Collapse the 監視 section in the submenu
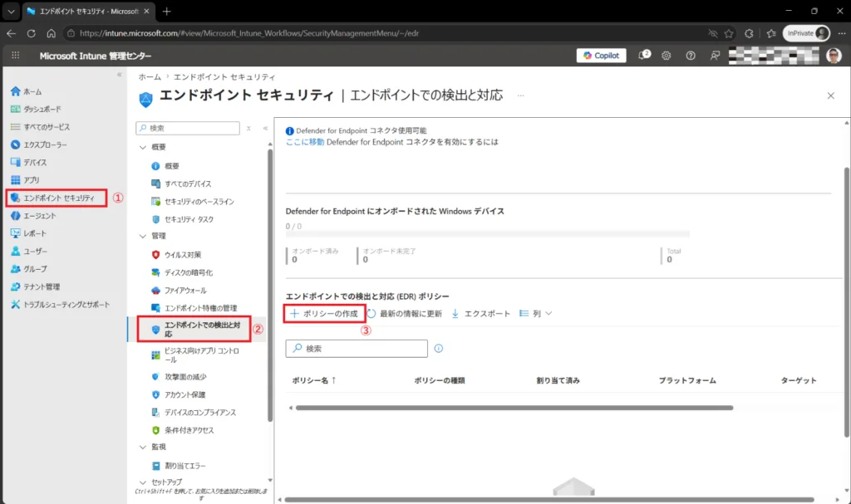Image resolution: width=851 pixels, height=504 pixels. click(x=143, y=447)
